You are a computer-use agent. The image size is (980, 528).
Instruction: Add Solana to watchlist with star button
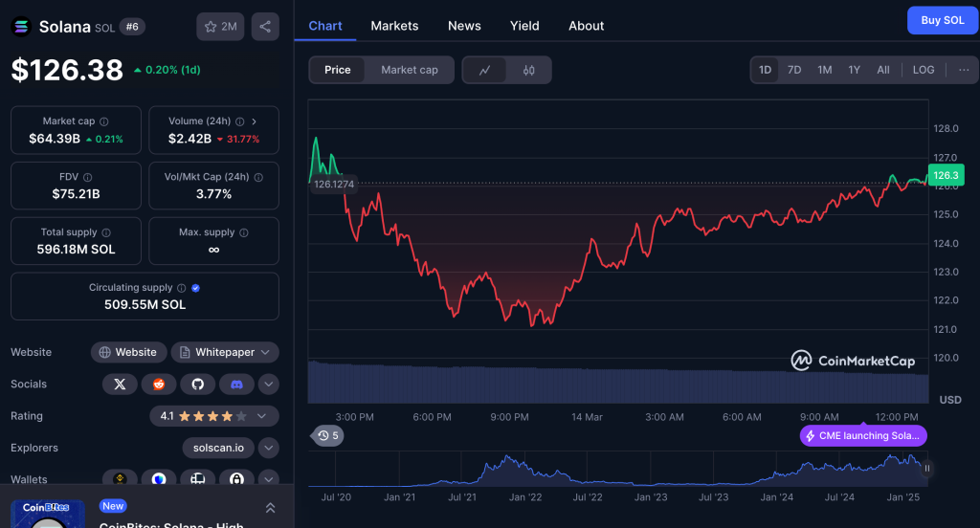click(x=220, y=27)
